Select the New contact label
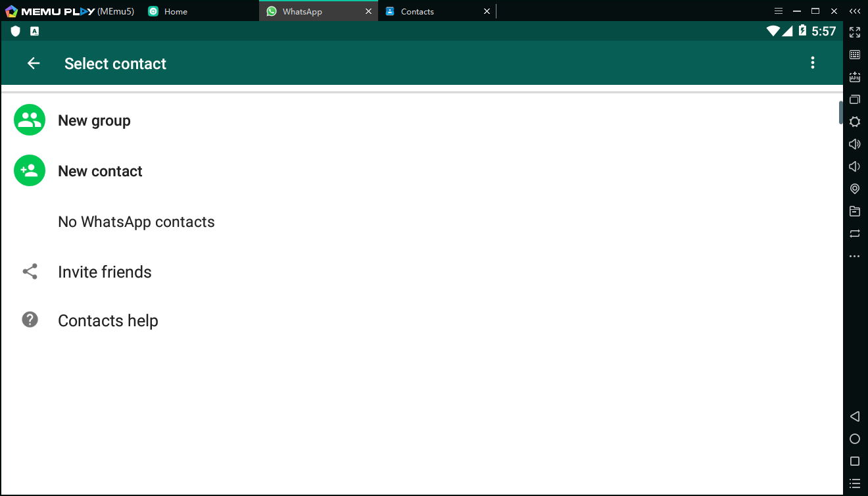This screenshot has width=868, height=496. pyautogui.click(x=100, y=171)
